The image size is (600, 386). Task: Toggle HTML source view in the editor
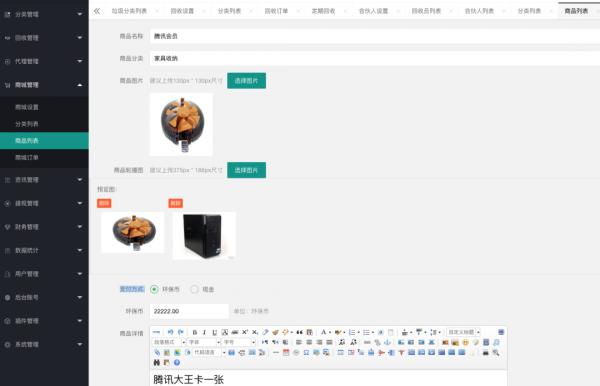point(157,332)
